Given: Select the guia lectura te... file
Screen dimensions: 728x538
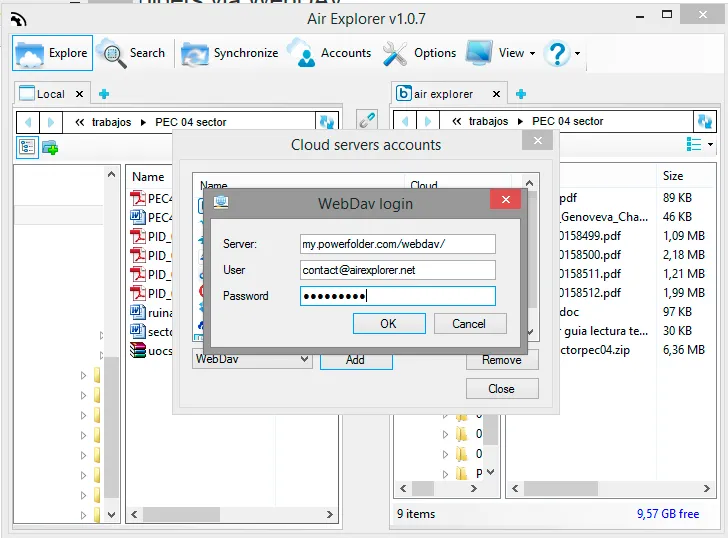Looking at the screenshot, I should (604, 331).
